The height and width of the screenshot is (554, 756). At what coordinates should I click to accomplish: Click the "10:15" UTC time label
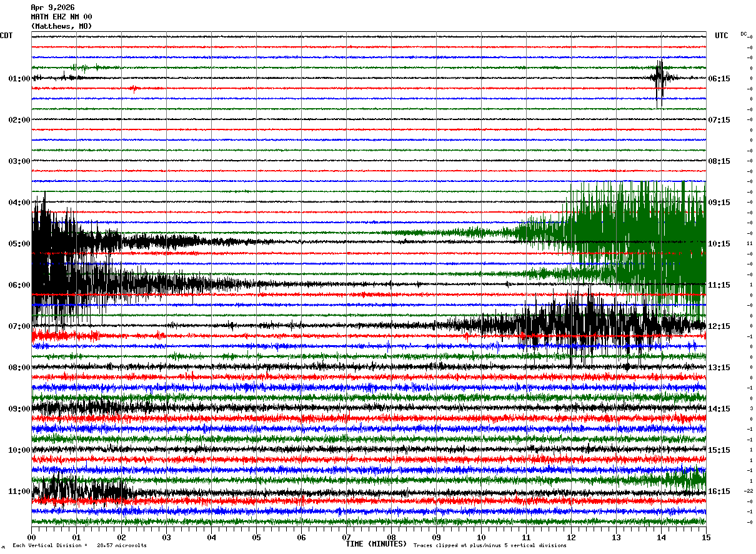point(719,244)
